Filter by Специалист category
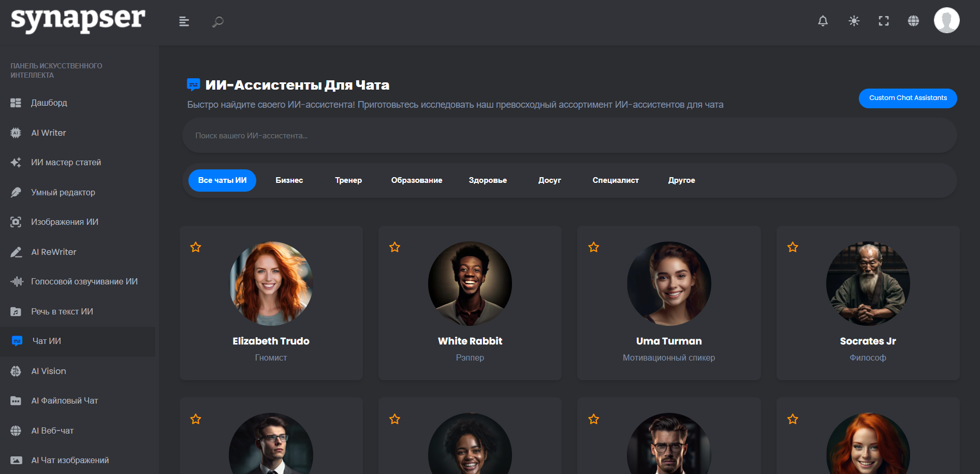This screenshot has width=980, height=474. pyautogui.click(x=616, y=180)
